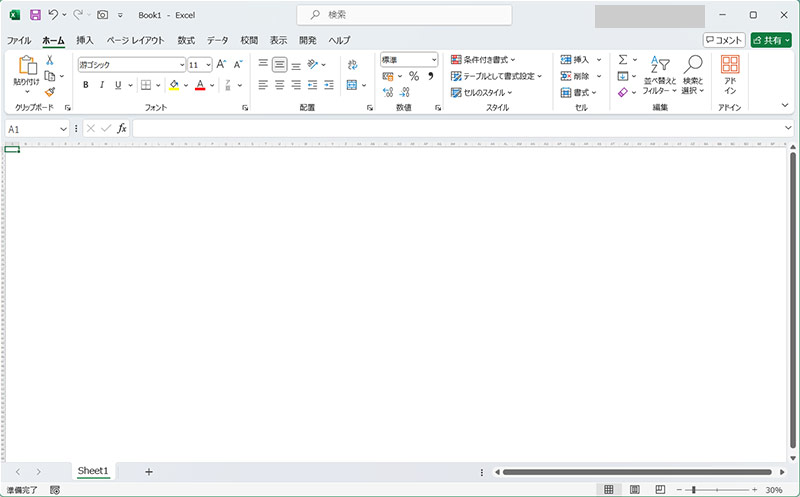Click the cell borders icon
This screenshot has height=497, width=800.
tap(146, 85)
